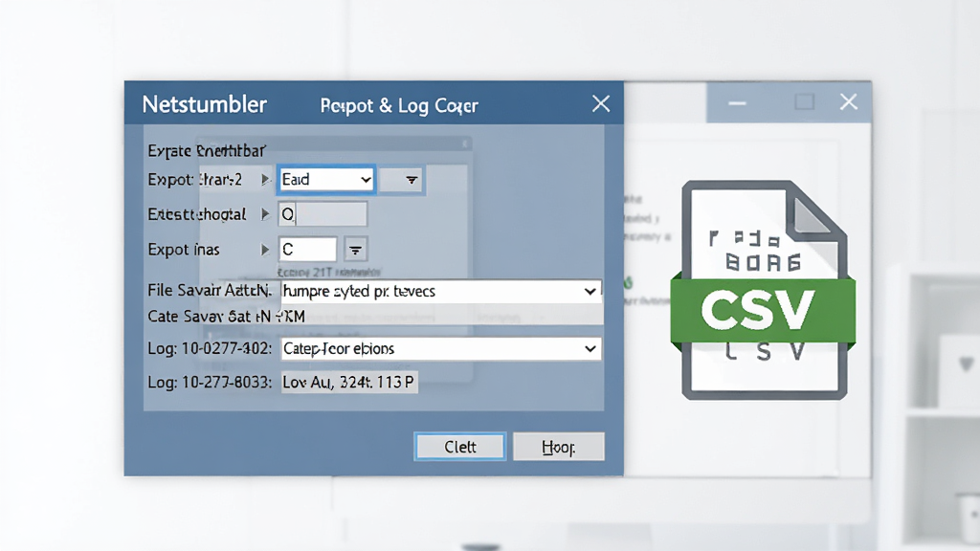The height and width of the screenshot is (551, 980).
Task: Open the 'humpre zyted pr. tevecs' dropdown
Action: coord(440,291)
